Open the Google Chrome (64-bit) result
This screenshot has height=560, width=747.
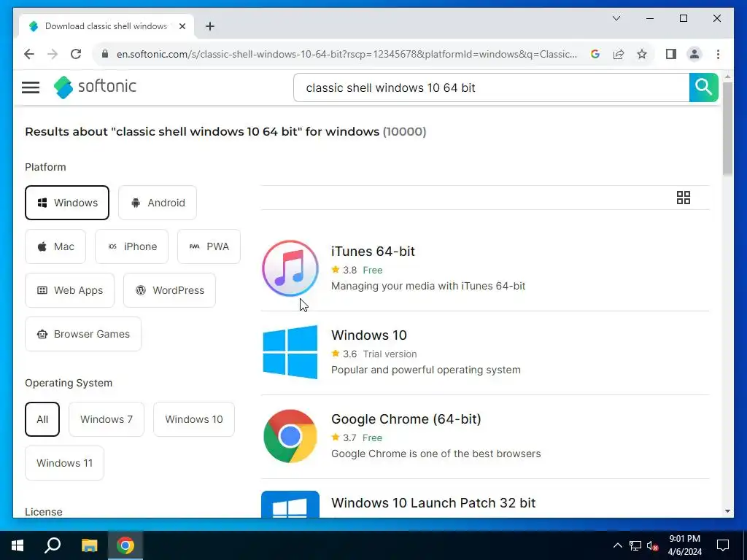click(x=406, y=419)
